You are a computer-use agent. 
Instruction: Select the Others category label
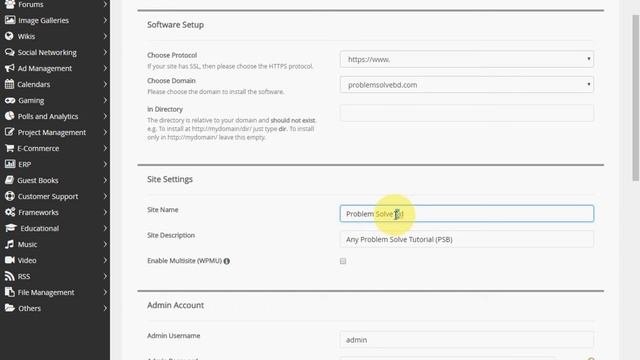pos(29,308)
